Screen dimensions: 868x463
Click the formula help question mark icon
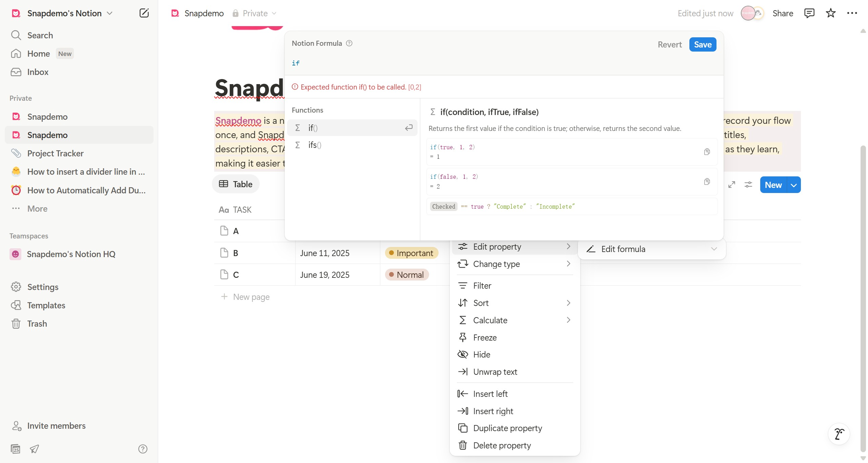coord(349,43)
